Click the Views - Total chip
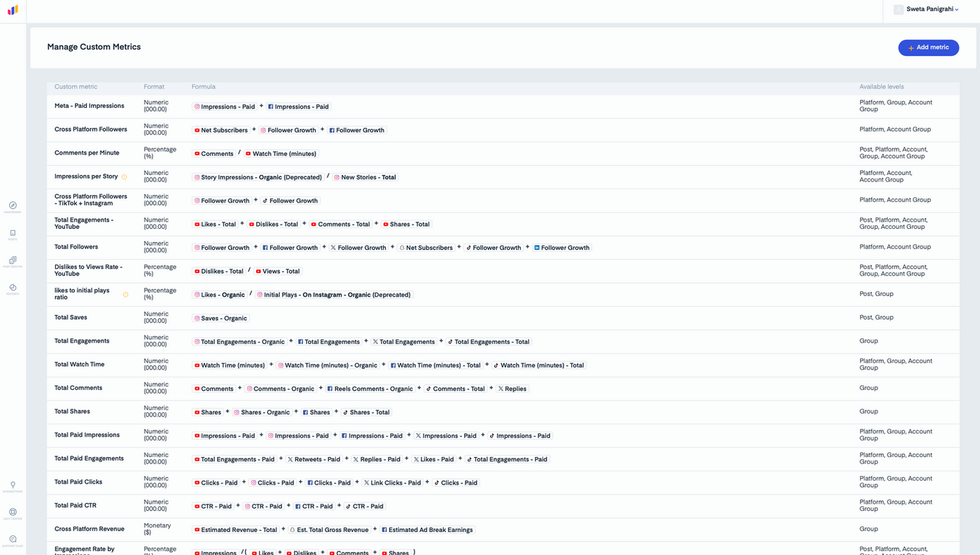Image resolution: width=980 pixels, height=555 pixels. [x=277, y=271]
